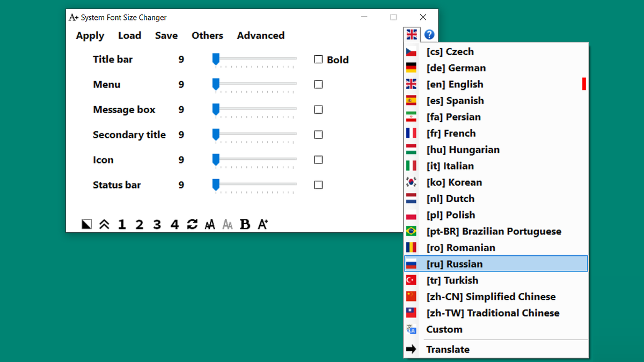Click the refresh arrows icon
The image size is (644, 362).
(192, 224)
